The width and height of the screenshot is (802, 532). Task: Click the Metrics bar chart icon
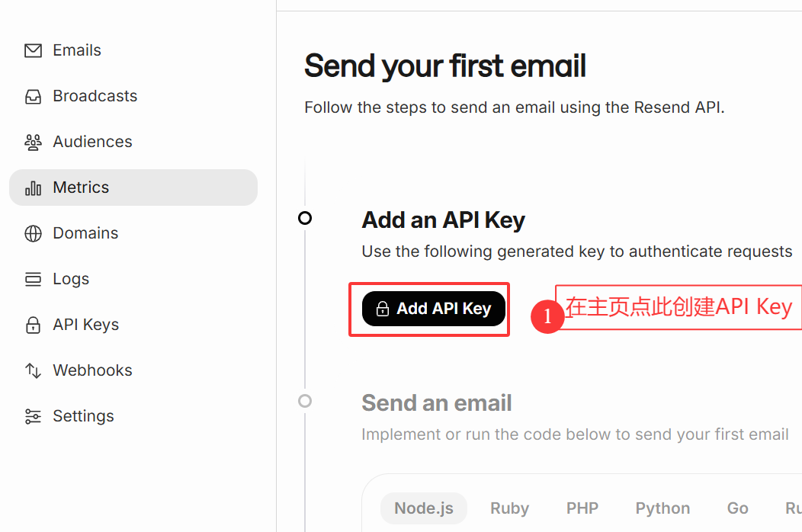click(x=34, y=187)
